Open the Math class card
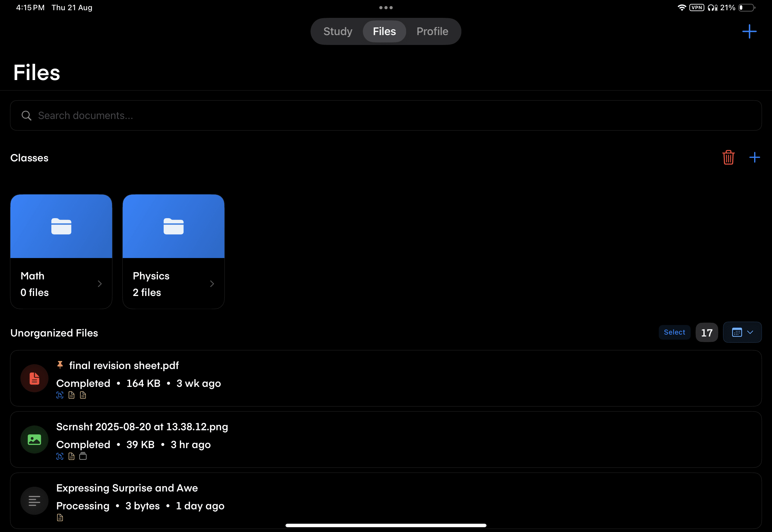Viewport: 772px width, 532px height. tap(61, 252)
